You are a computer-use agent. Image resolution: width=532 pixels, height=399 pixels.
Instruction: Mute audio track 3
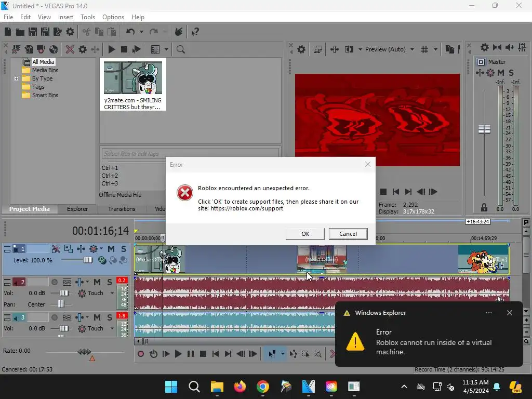tap(97, 317)
